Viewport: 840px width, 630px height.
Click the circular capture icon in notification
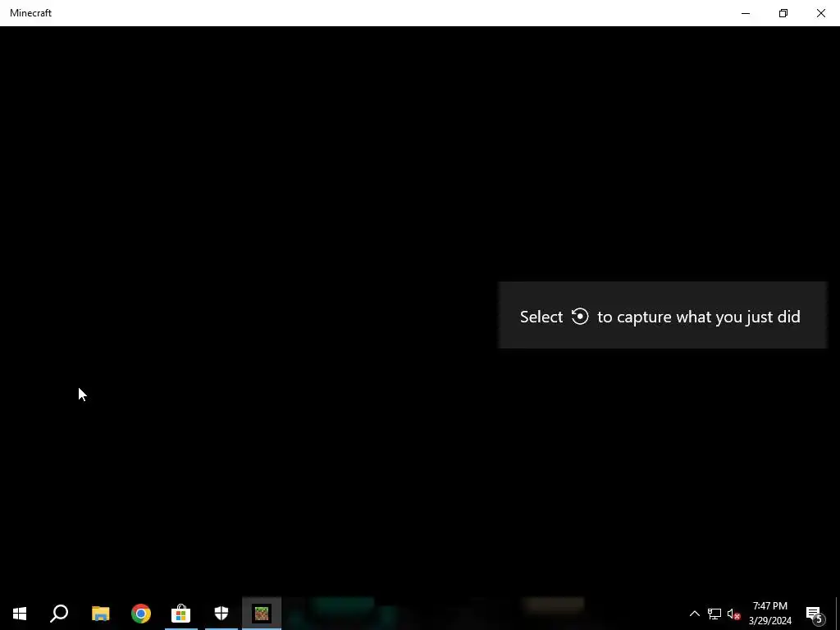(x=580, y=316)
